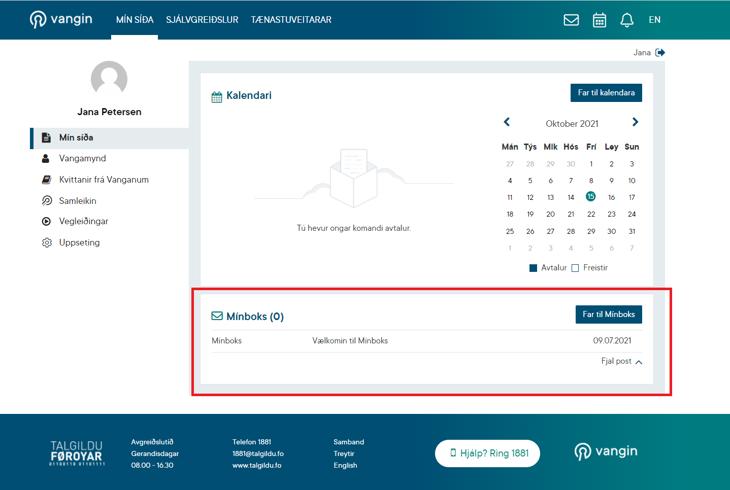730x490 pixels.
Task: Select highlighted date 15 in calendar
Action: tap(591, 197)
